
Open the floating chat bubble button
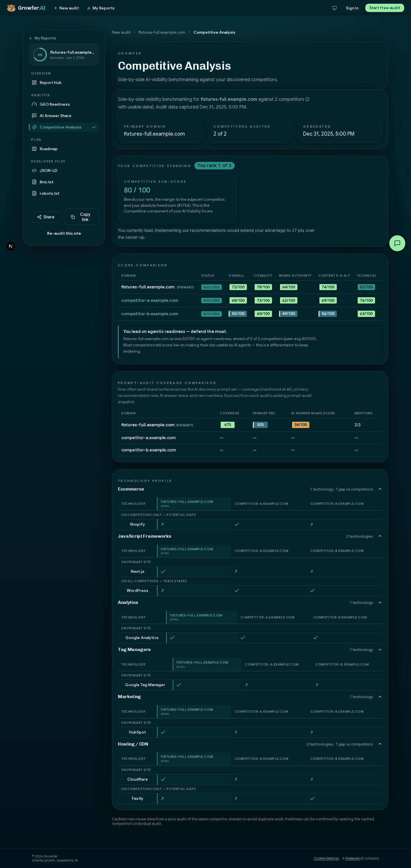coord(397,243)
